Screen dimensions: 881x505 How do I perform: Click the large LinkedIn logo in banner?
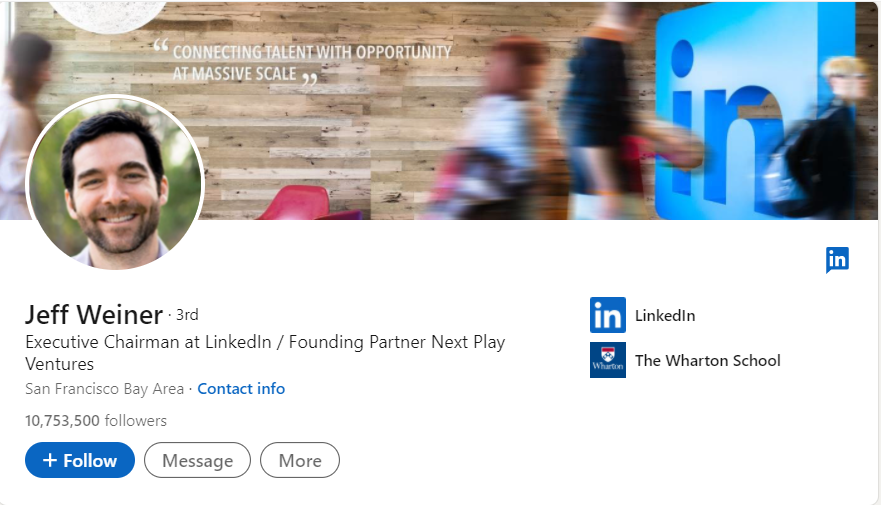[x=753, y=112]
